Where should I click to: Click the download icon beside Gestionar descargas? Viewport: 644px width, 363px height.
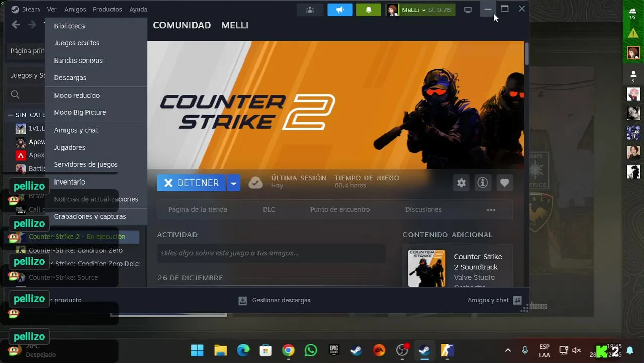point(243,300)
